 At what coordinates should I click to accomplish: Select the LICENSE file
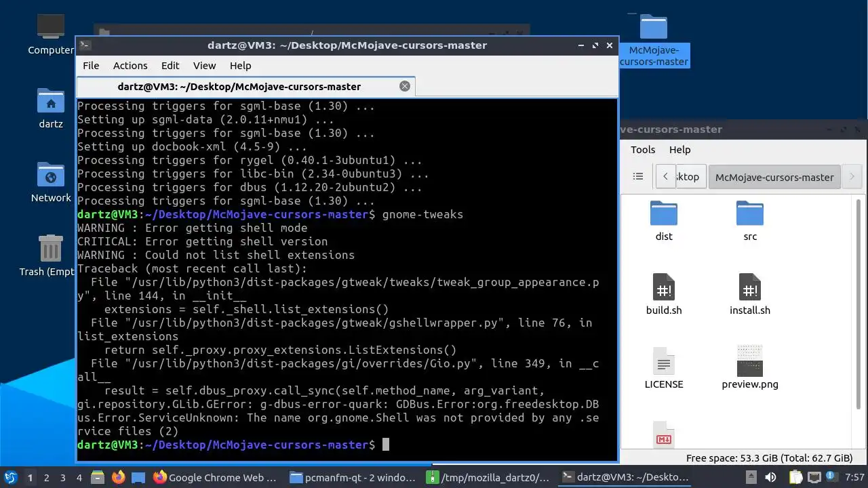tap(664, 368)
